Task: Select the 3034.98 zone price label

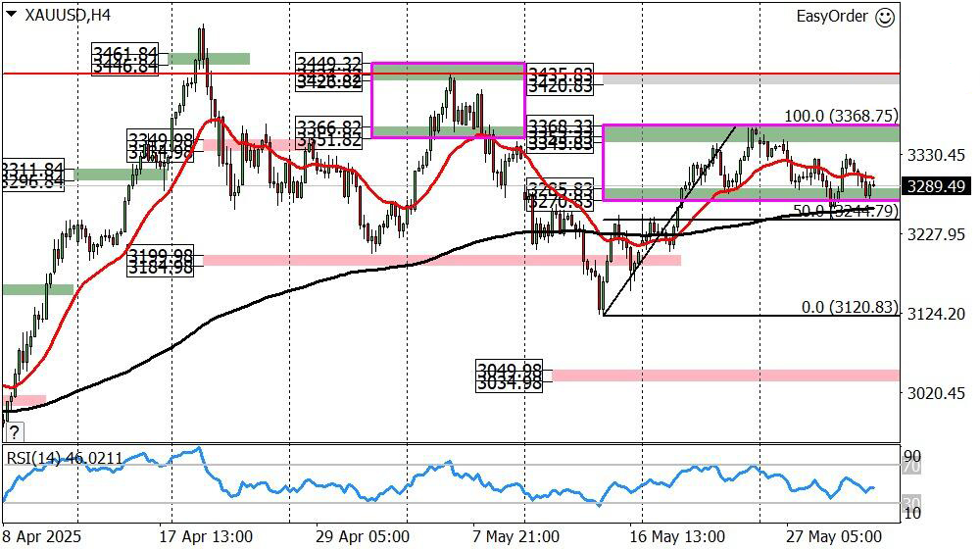Action: (509, 382)
